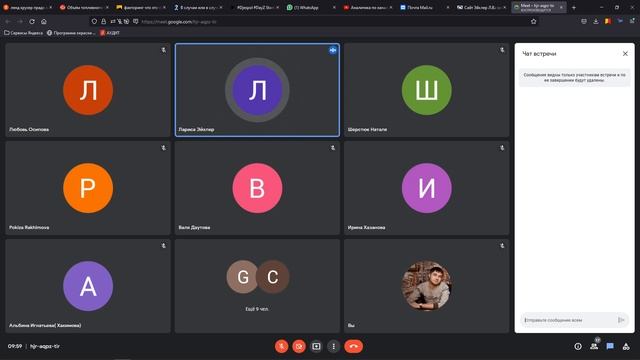
Task: Bookmark this page with the star icon
Action: [533, 22]
